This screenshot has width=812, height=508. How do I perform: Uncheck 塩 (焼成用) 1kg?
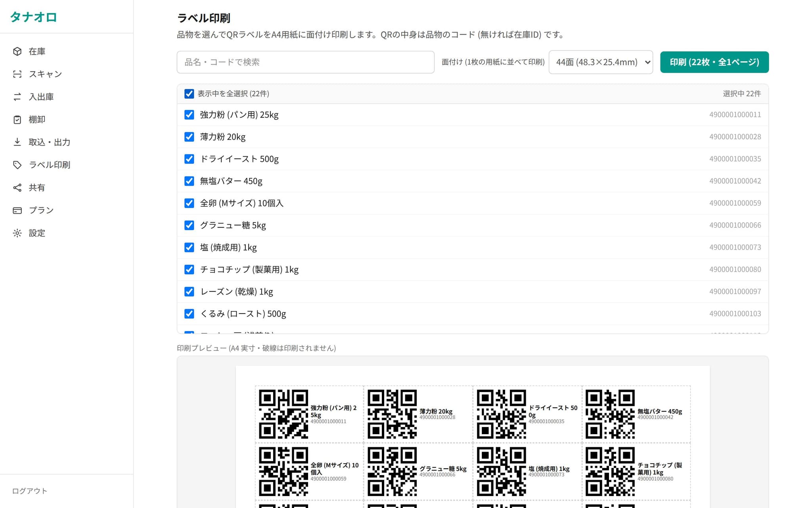(189, 248)
